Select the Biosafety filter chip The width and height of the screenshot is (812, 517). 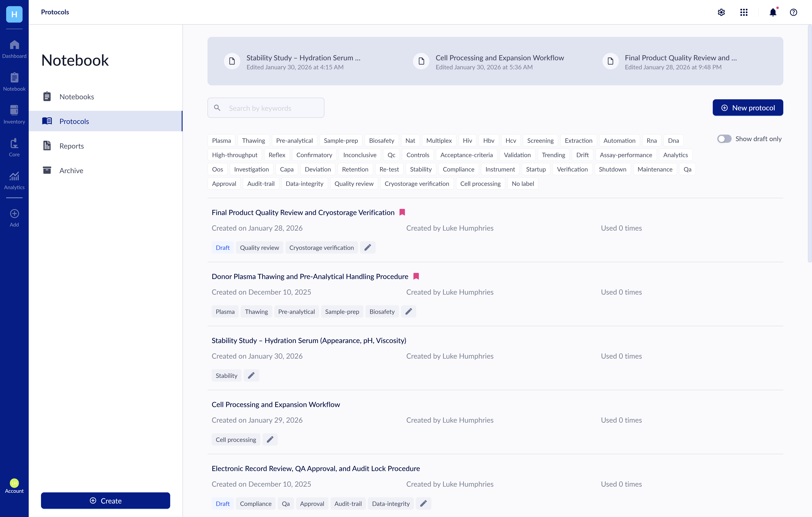381,140
